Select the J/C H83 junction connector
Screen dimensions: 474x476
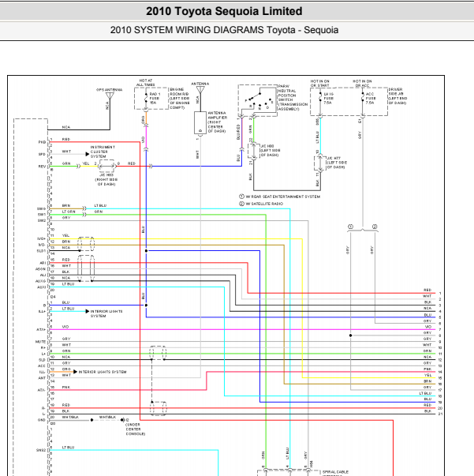pyautogui.click(x=106, y=166)
